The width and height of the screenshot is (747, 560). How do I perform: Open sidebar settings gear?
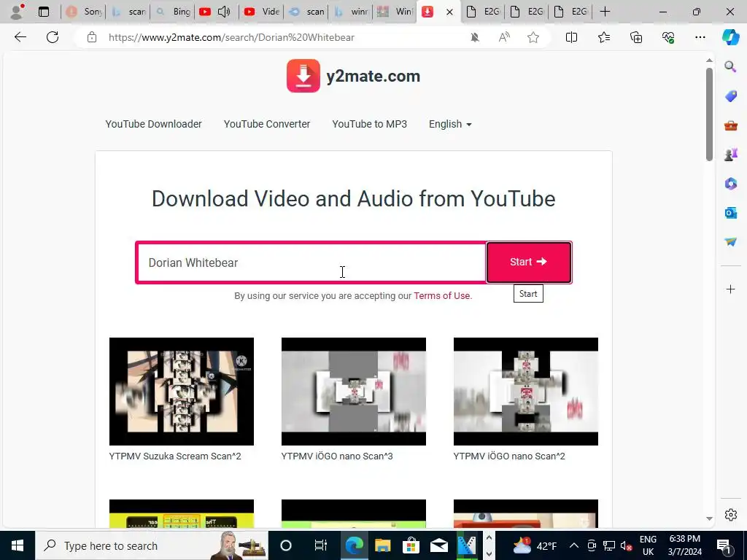point(730,515)
